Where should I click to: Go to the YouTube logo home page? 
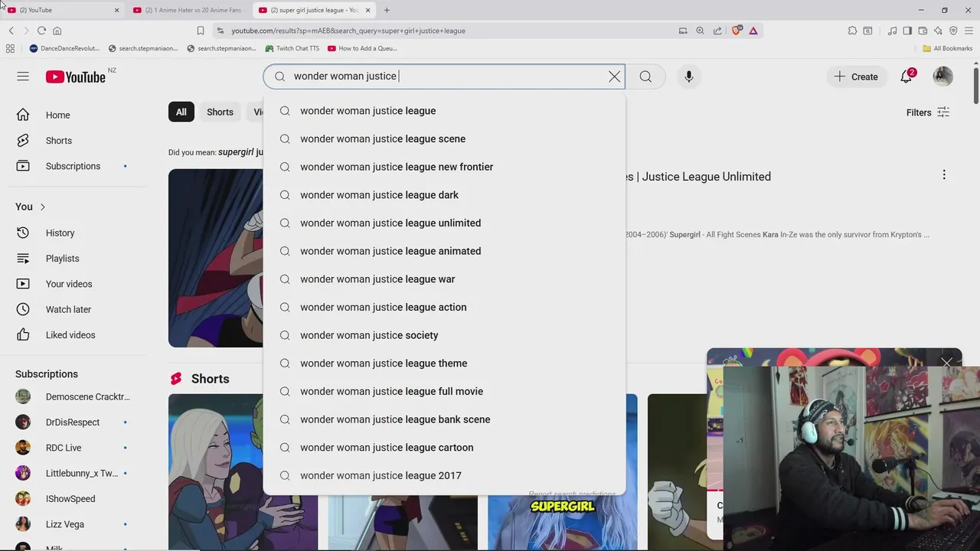point(75,77)
